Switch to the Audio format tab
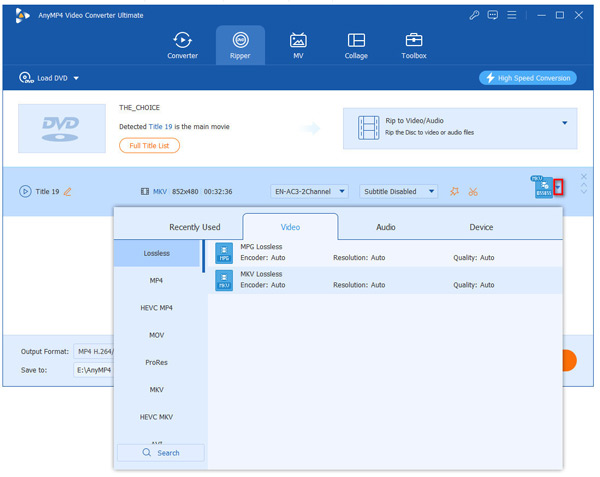This screenshot has width=600, height=477. (x=385, y=227)
